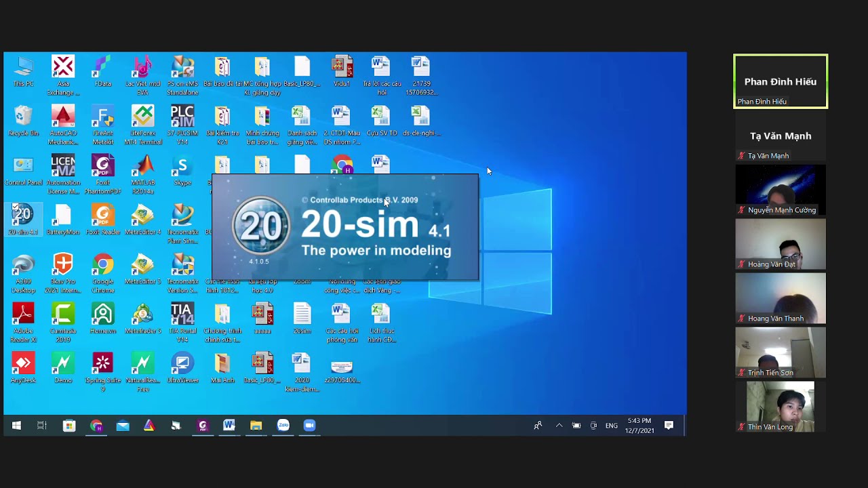Select Trịnh Tiến Sơn's video tile
868x488 pixels.
pyautogui.click(x=781, y=352)
